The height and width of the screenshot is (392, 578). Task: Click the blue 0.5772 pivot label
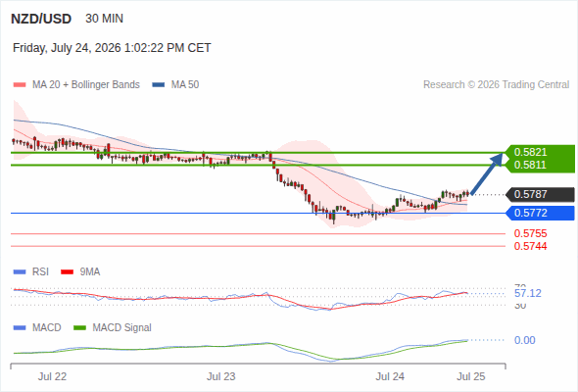[540, 213]
